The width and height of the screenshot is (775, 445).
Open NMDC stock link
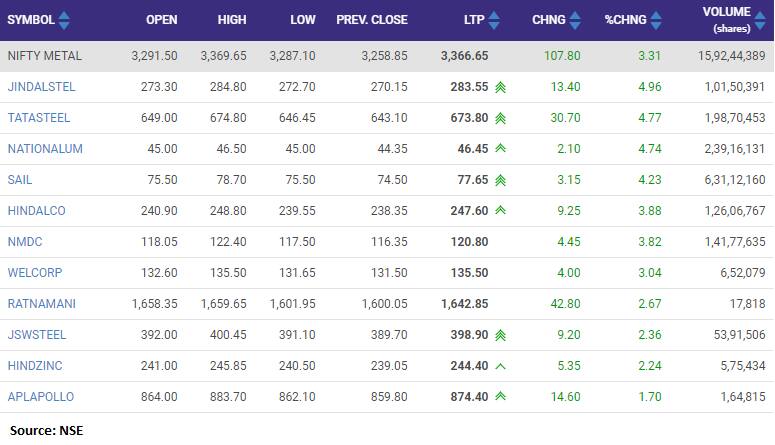pos(25,242)
